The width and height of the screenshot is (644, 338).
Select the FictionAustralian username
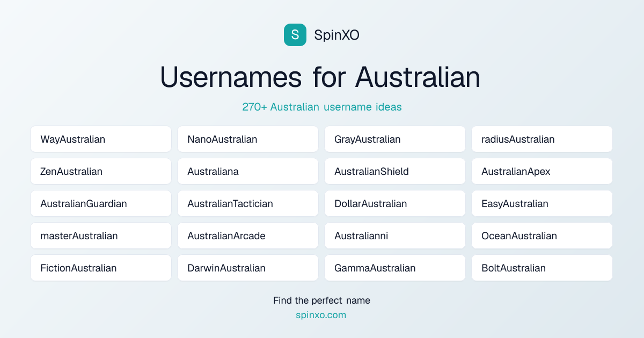coord(101,268)
